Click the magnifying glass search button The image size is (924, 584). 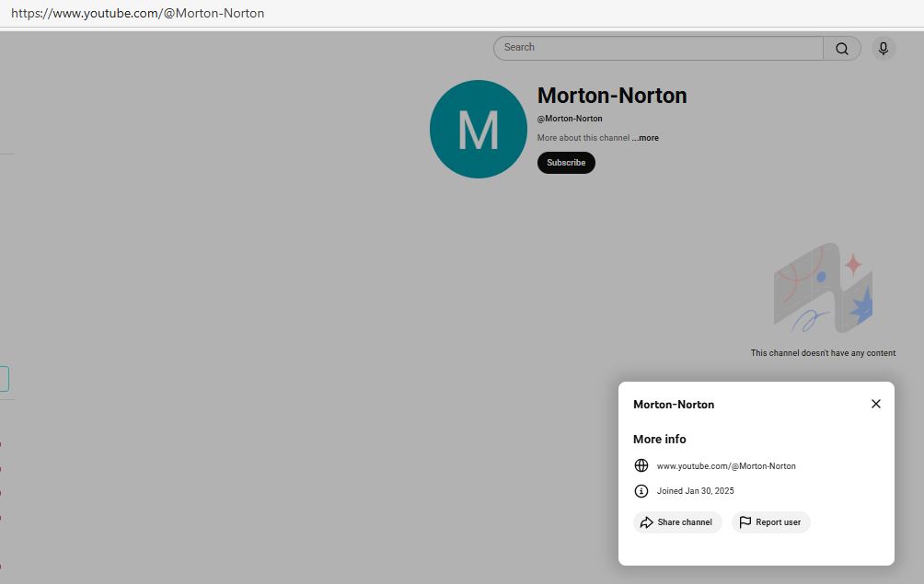pyautogui.click(x=841, y=49)
